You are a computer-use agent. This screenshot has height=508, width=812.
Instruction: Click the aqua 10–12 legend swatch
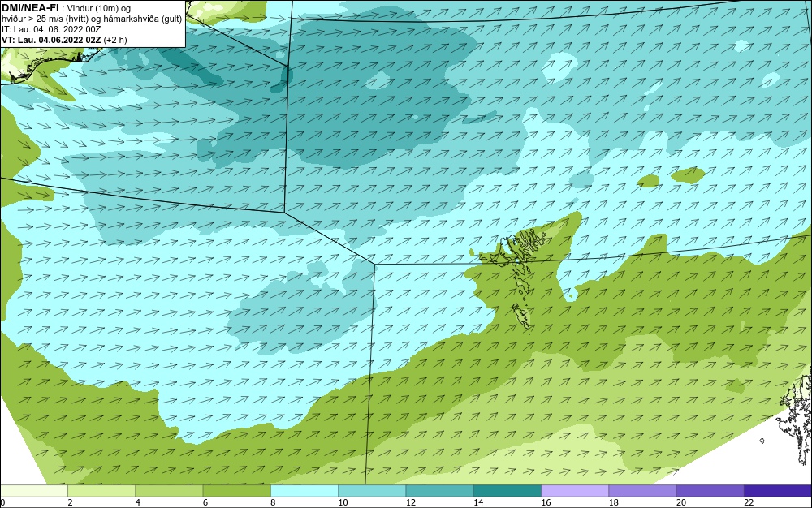pyautogui.click(x=372, y=491)
